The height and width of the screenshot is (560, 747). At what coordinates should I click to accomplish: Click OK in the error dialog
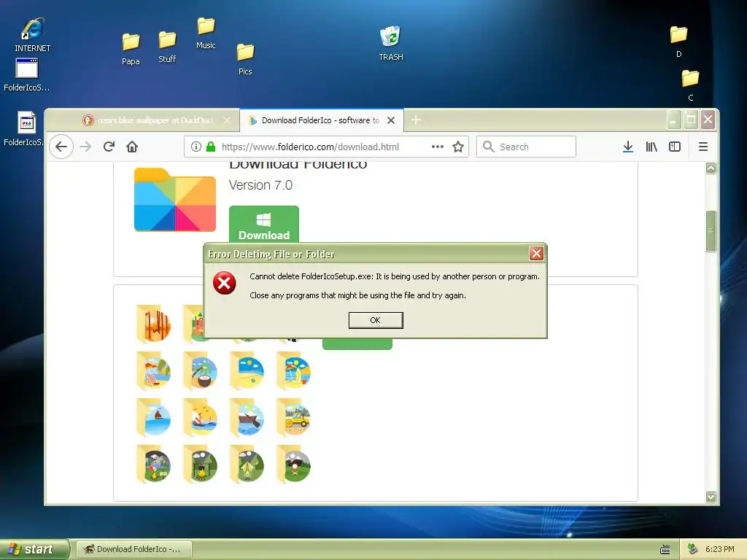(x=376, y=320)
